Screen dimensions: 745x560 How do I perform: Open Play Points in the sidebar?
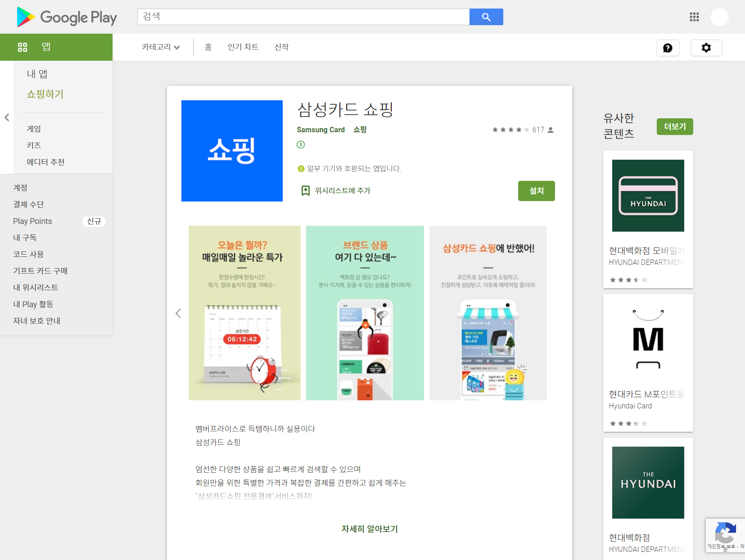[32, 221]
